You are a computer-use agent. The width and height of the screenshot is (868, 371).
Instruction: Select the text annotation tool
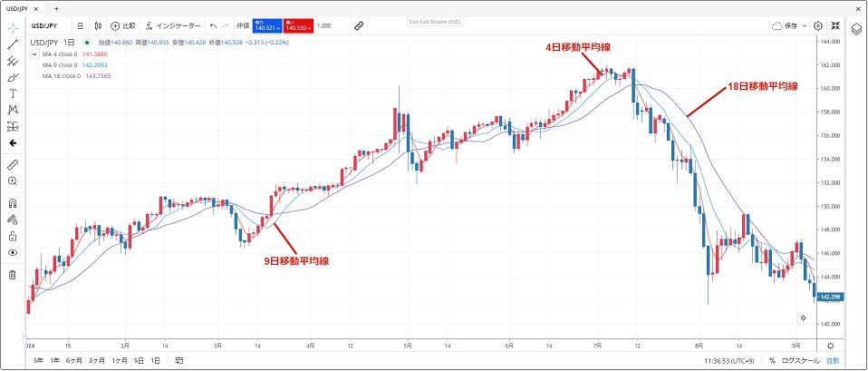pyautogui.click(x=14, y=93)
